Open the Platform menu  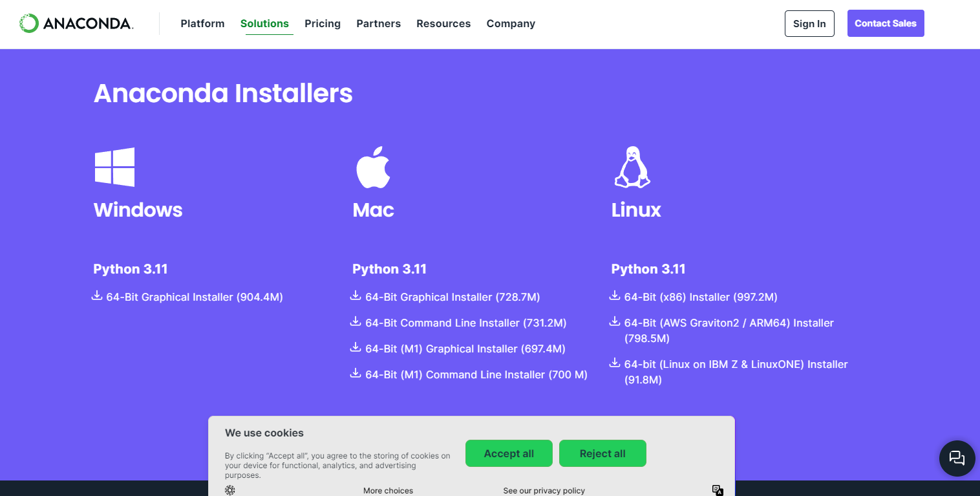coord(202,23)
